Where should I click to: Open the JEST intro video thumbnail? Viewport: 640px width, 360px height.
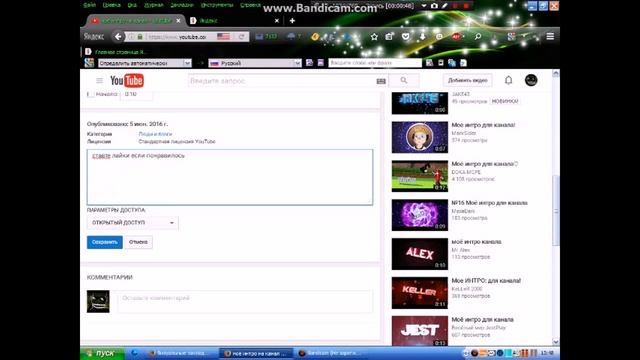(x=420, y=331)
